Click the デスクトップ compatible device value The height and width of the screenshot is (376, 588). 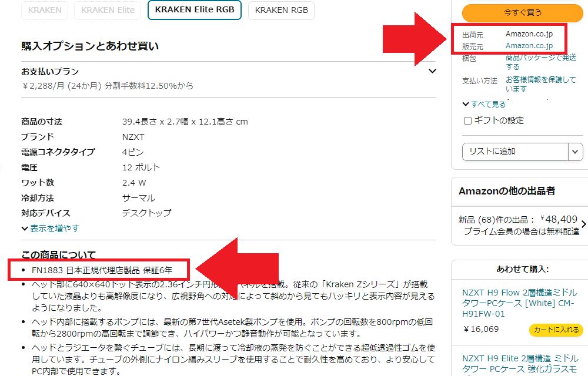click(x=146, y=213)
